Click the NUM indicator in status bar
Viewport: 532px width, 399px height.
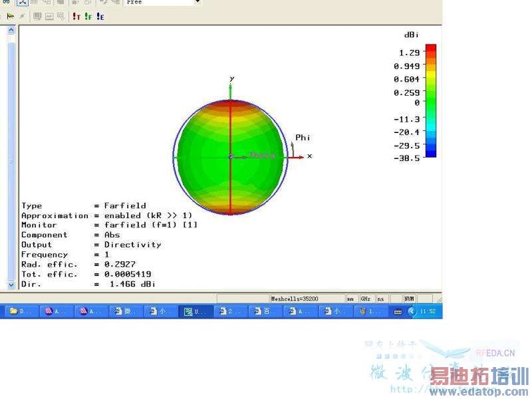(x=409, y=299)
